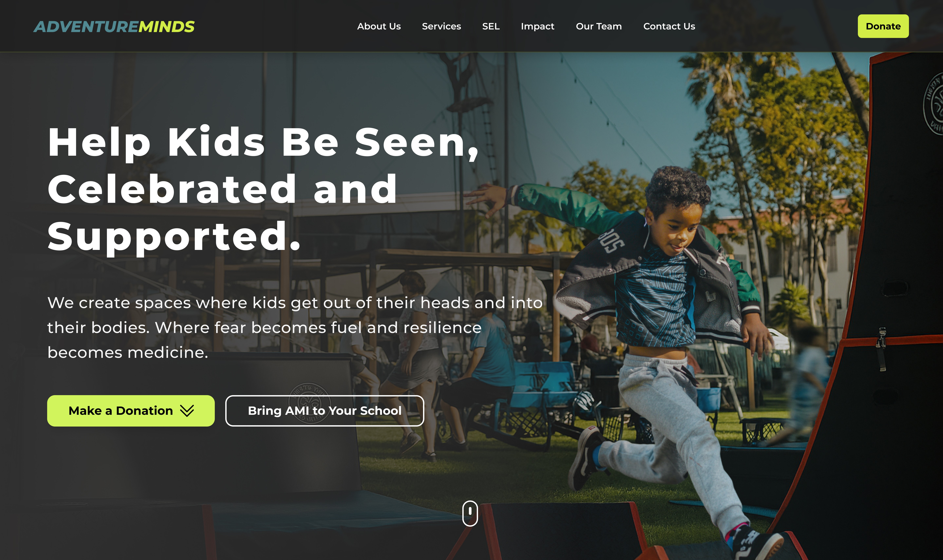Click the hero headline about kids being seen
943x560 pixels.
tap(263, 189)
